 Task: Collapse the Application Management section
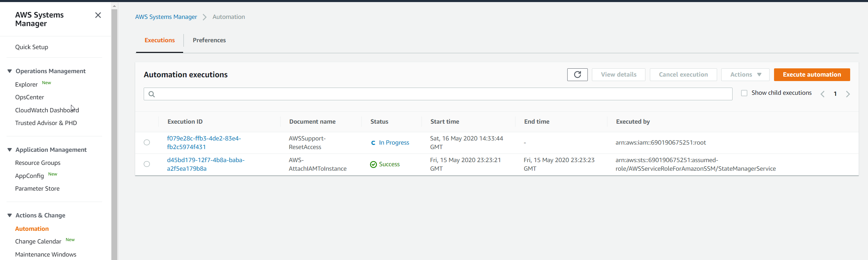point(10,150)
